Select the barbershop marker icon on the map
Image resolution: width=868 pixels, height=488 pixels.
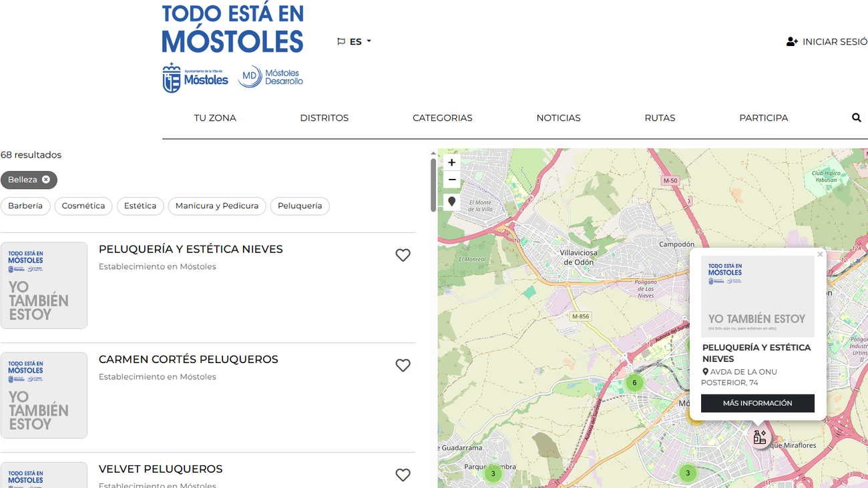tap(760, 437)
